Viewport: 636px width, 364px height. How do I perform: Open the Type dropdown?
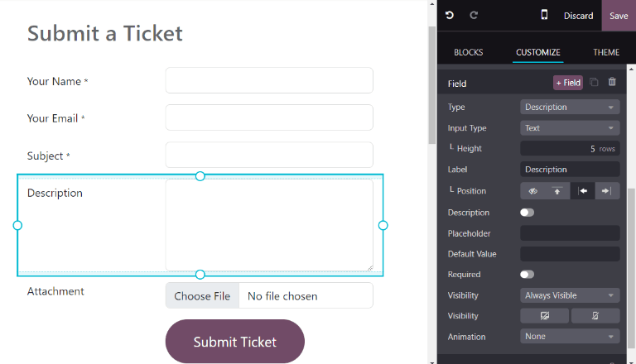pos(570,107)
